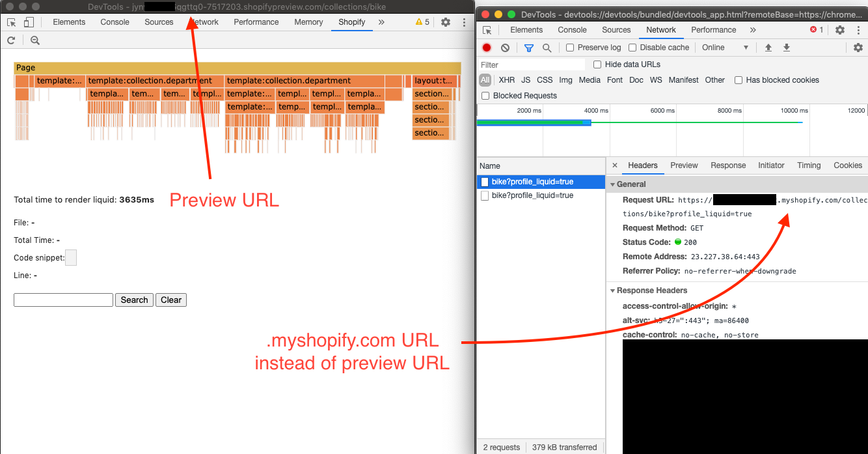The width and height of the screenshot is (868, 454).
Task: Collapse the Response Headers section
Action: click(x=612, y=291)
